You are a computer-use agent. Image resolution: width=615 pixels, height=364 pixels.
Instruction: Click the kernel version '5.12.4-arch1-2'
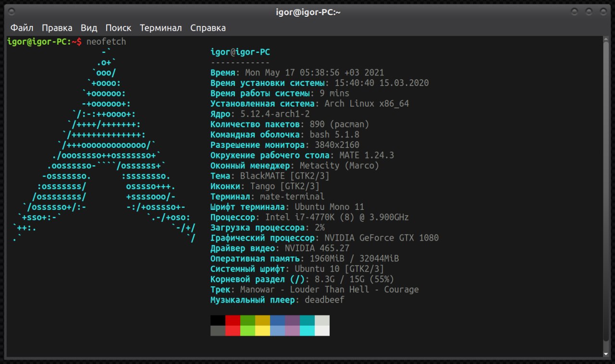(x=275, y=114)
